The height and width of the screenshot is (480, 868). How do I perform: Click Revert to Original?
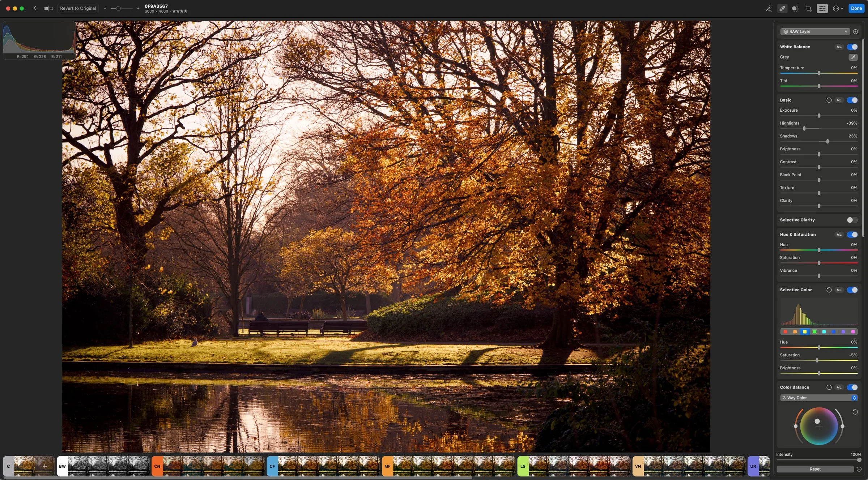tap(78, 8)
